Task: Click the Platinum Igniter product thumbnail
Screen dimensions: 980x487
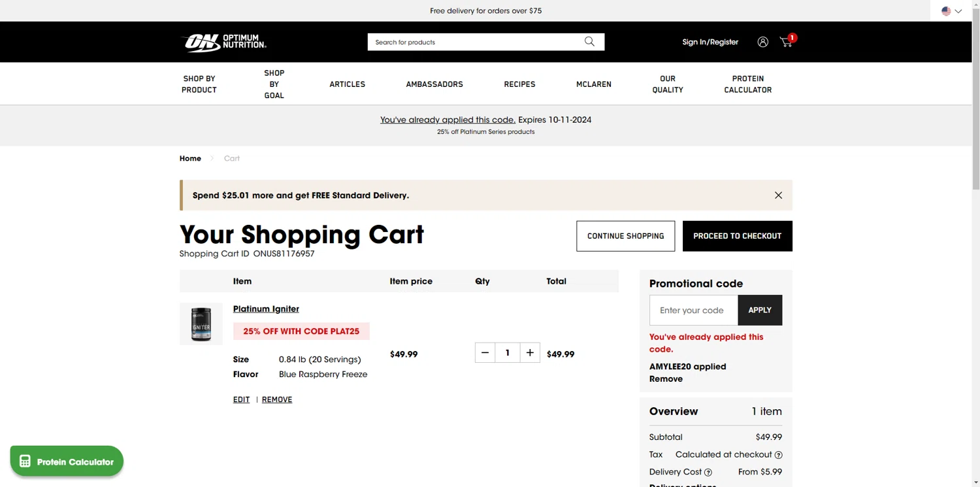Action: [201, 324]
